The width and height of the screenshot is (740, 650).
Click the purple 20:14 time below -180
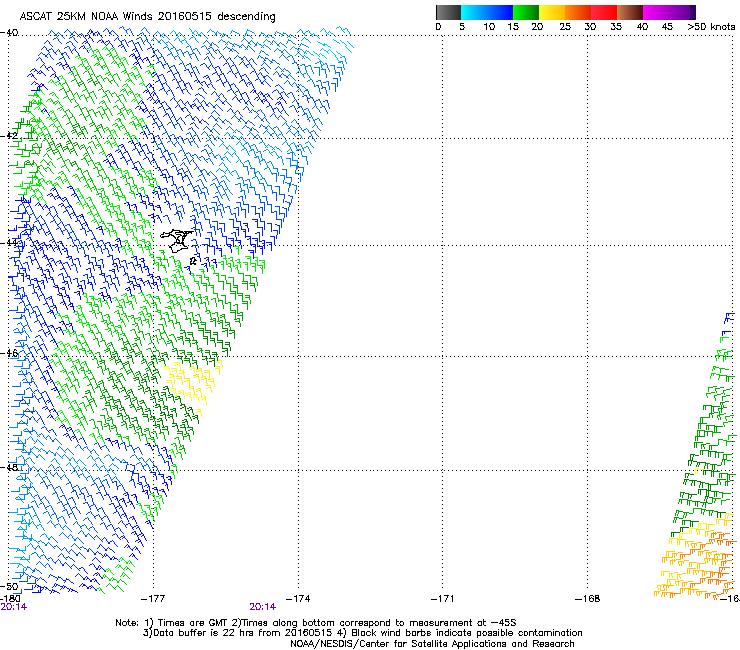(14, 607)
